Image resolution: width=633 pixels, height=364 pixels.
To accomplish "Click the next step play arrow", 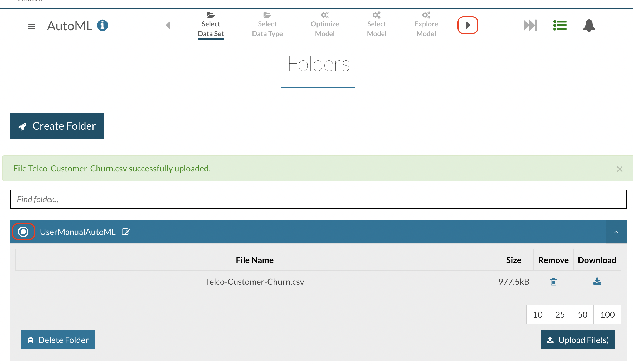I will pos(468,25).
